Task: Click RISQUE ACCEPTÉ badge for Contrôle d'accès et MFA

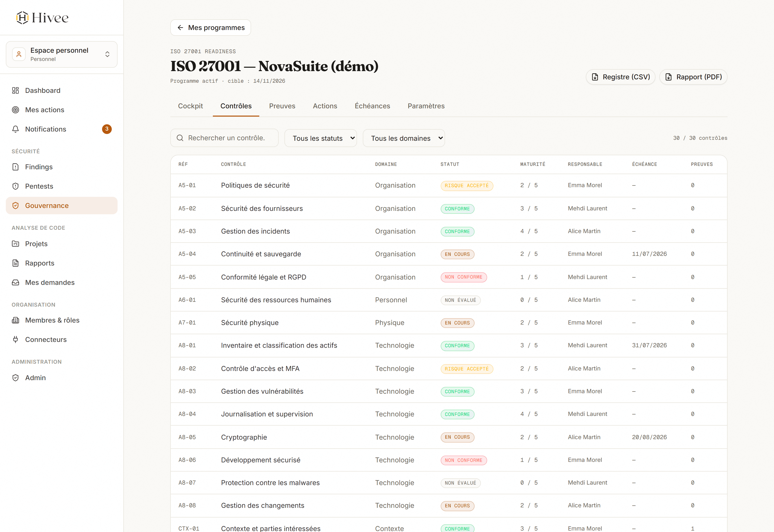Action: coord(467,369)
